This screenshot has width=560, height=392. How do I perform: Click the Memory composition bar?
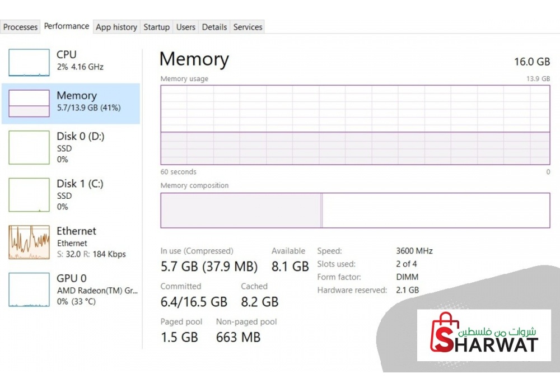click(x=355, y=211)
